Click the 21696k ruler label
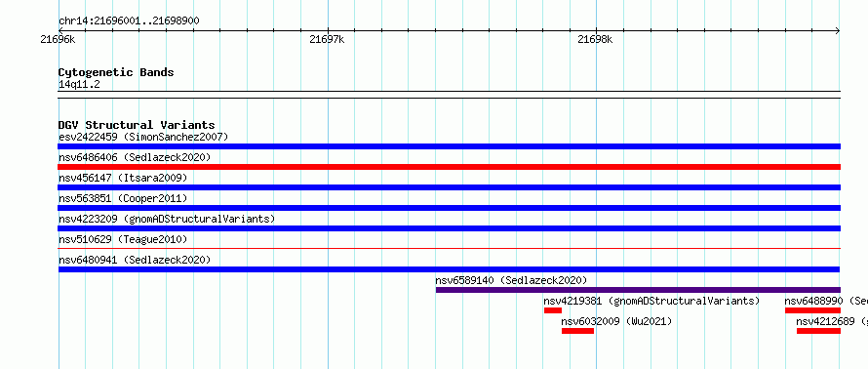Viewport: 868px width, 369px height. coord(59,39)
